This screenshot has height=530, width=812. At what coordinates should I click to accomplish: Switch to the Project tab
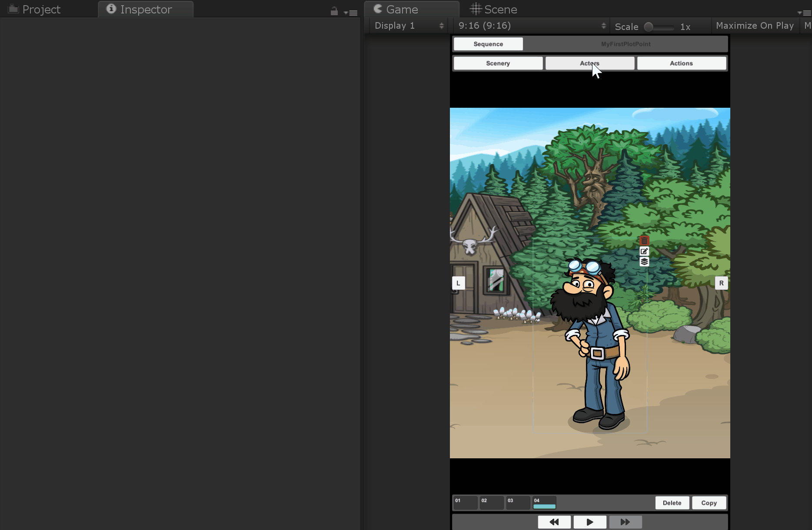pos(35,10)
